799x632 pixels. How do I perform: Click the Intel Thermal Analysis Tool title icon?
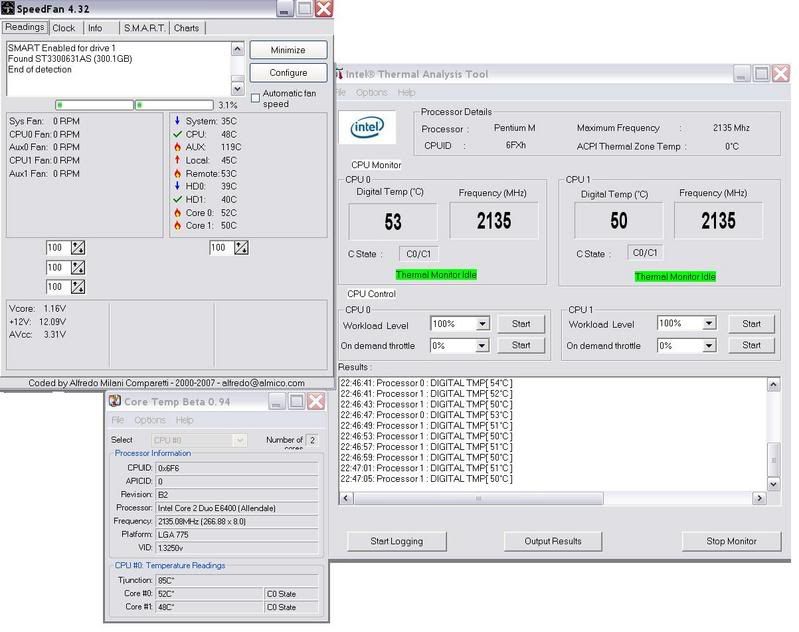tap(339, 74)
